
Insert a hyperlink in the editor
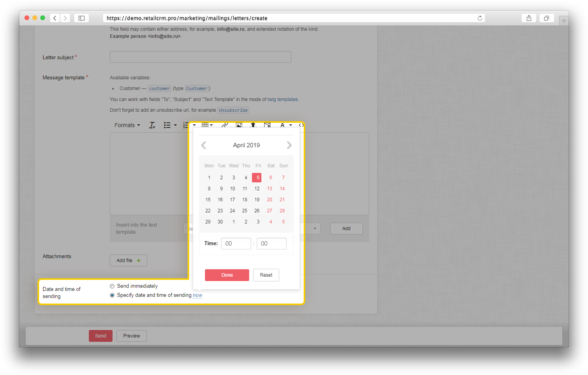[x=225, y=125]
